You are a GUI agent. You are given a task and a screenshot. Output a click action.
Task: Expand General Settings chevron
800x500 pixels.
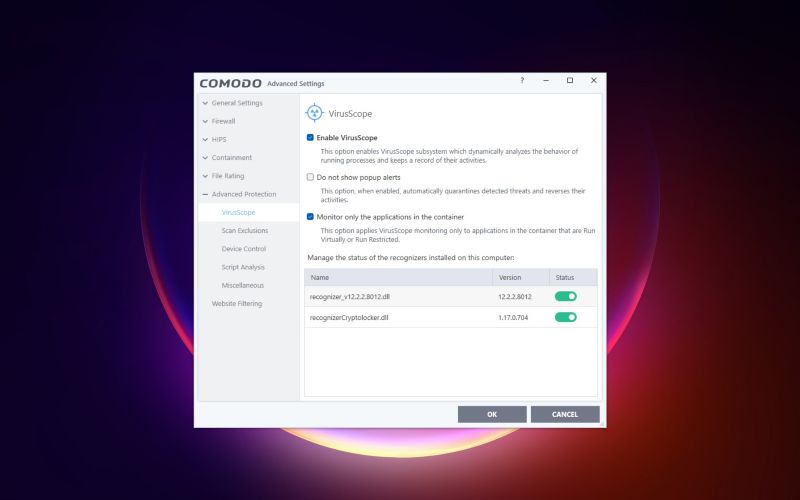tap(205, 103)
